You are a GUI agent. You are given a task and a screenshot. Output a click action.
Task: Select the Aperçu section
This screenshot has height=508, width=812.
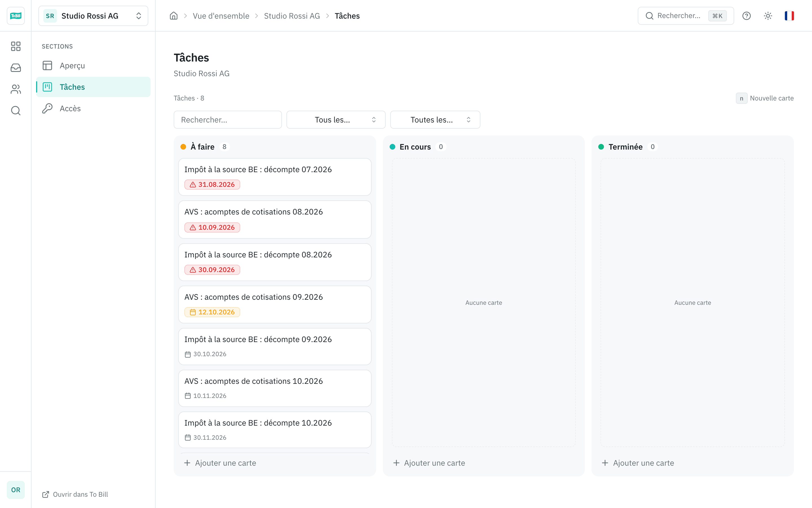tap(93, 65)
